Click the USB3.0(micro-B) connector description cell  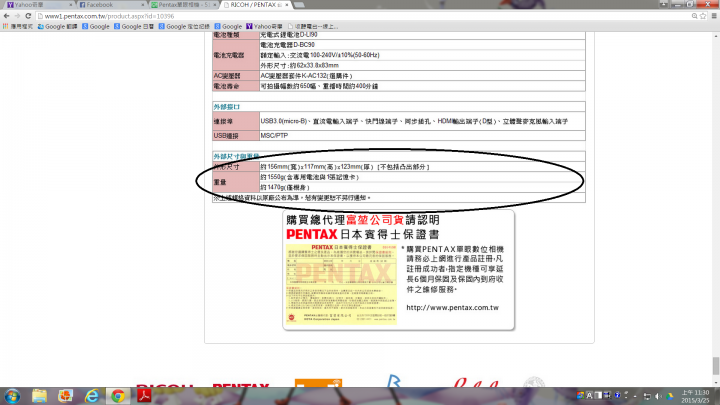click(422, 121)
